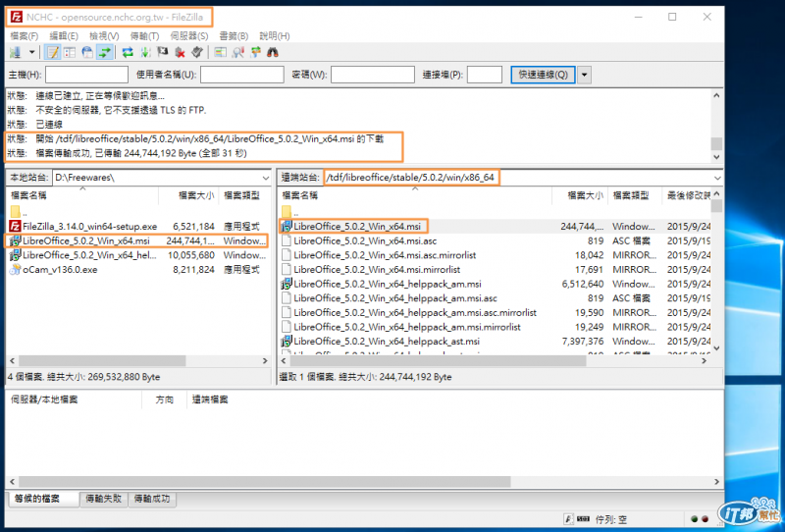Click message log scrollbar down arrow
The height and width of the screenshot is (532, 785).
[716, 157]
